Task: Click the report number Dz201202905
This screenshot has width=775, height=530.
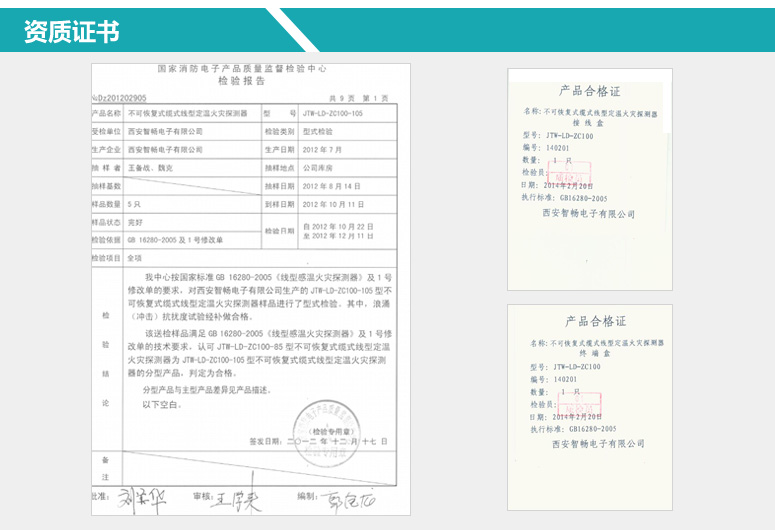Action: point(120,98)
